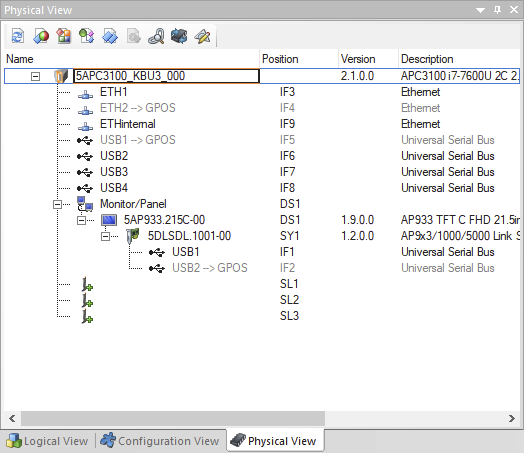This screenshot has height=453, width=524.
Task: Click the 5AP933.215C-00 display panel icon
Action: coord(109,220)
